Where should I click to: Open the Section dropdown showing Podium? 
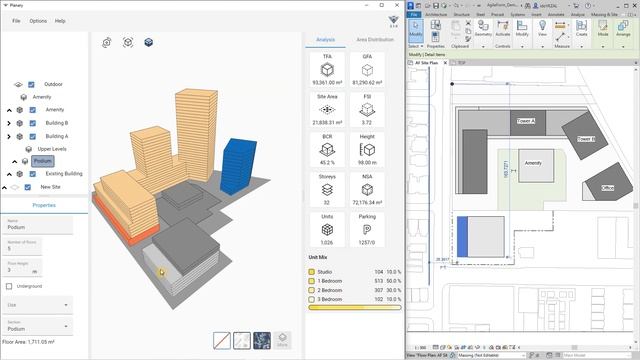[38, 326]
